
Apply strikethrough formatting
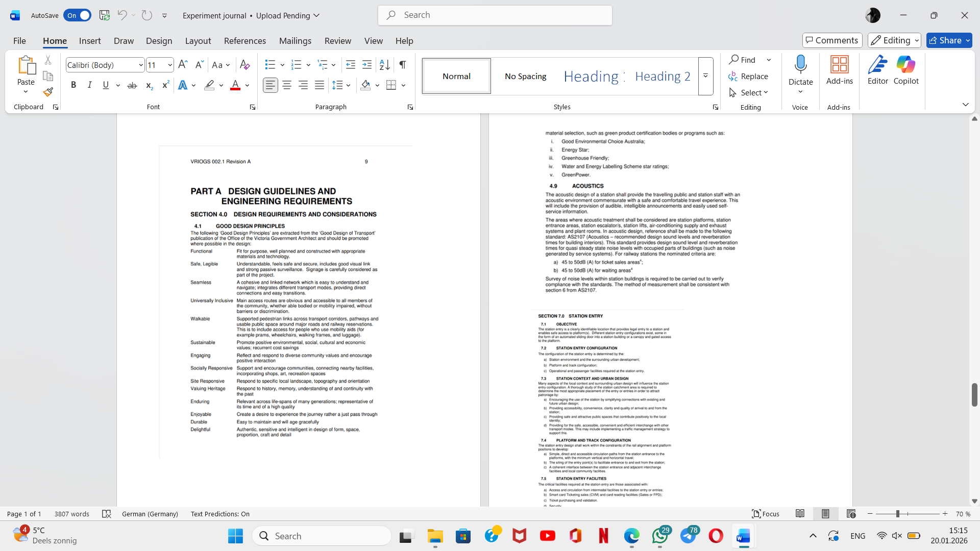pyautogui.click(x=132, y=85)
